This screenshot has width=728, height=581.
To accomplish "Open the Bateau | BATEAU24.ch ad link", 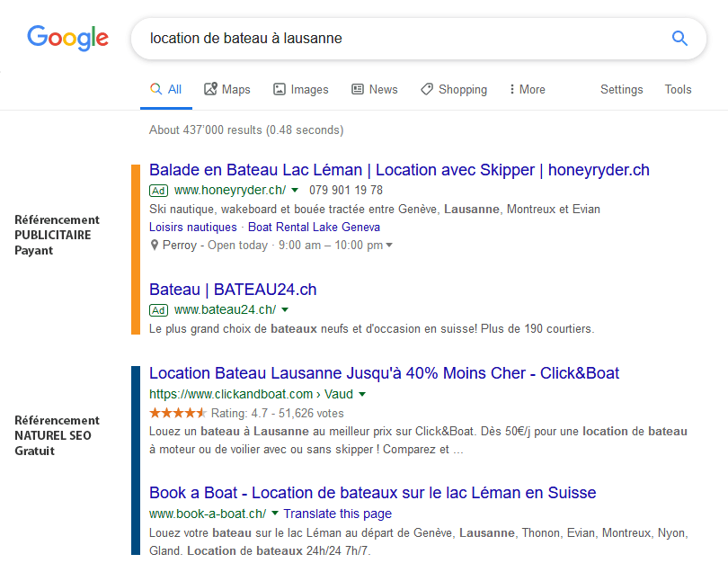I will click(233, 290).
